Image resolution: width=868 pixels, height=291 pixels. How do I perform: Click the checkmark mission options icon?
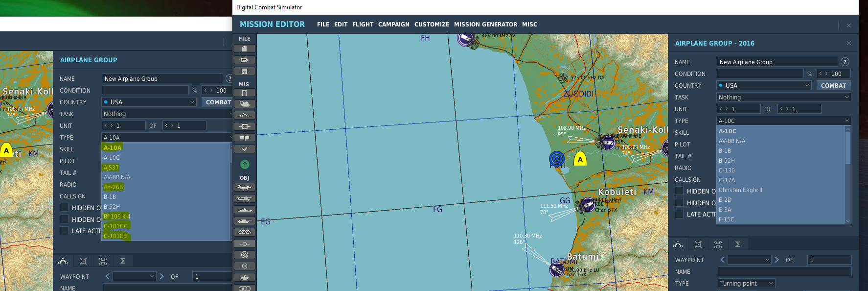click(244, 149)
